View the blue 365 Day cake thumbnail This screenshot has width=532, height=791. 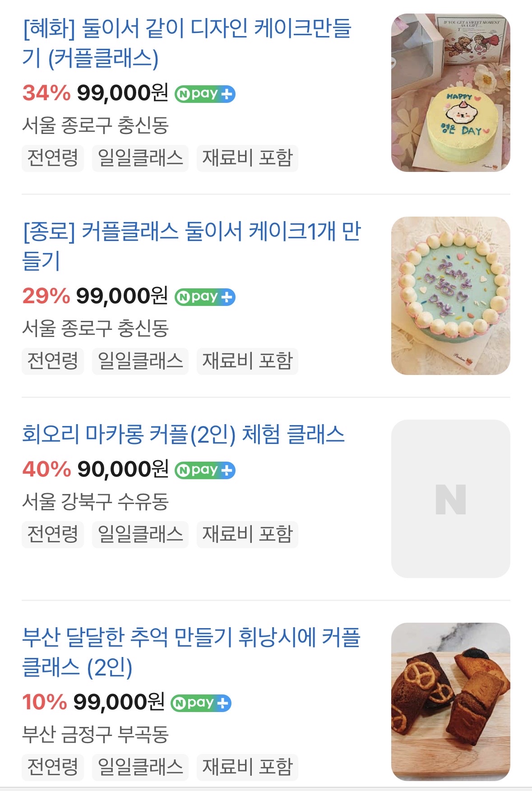click(x=450, y=296)
